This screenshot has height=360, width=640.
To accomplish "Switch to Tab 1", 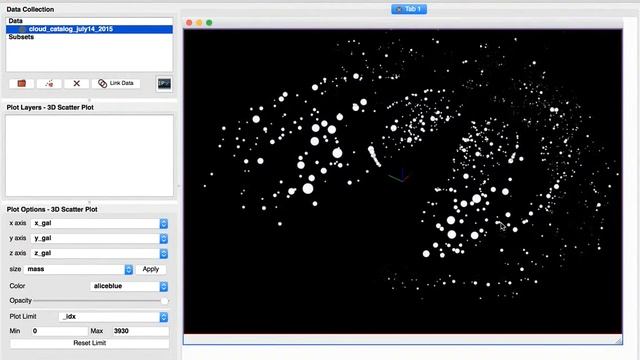I will pyautogui.click(x=409, y=9).
